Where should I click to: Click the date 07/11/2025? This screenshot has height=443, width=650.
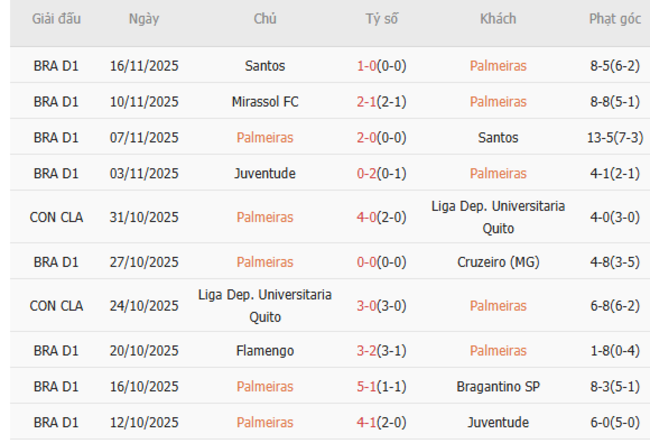pyautogui.click(x=144, y=137)
